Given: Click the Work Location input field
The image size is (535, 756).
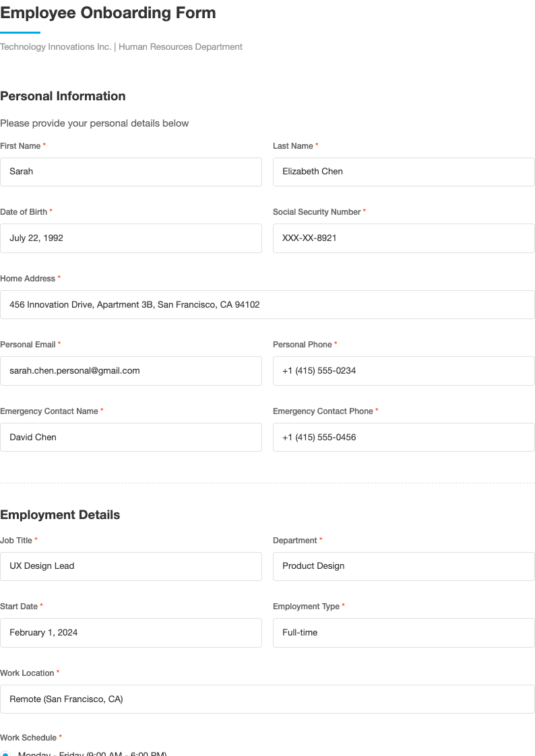Looking at the screenshot, I should coord(267,699).
